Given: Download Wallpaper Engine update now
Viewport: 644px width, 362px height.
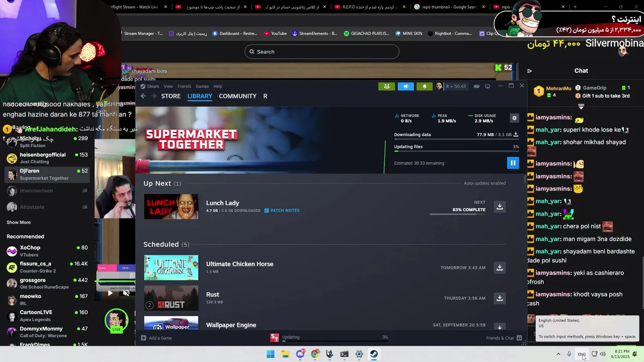Looking at the screenshot, I should [500, 326].
